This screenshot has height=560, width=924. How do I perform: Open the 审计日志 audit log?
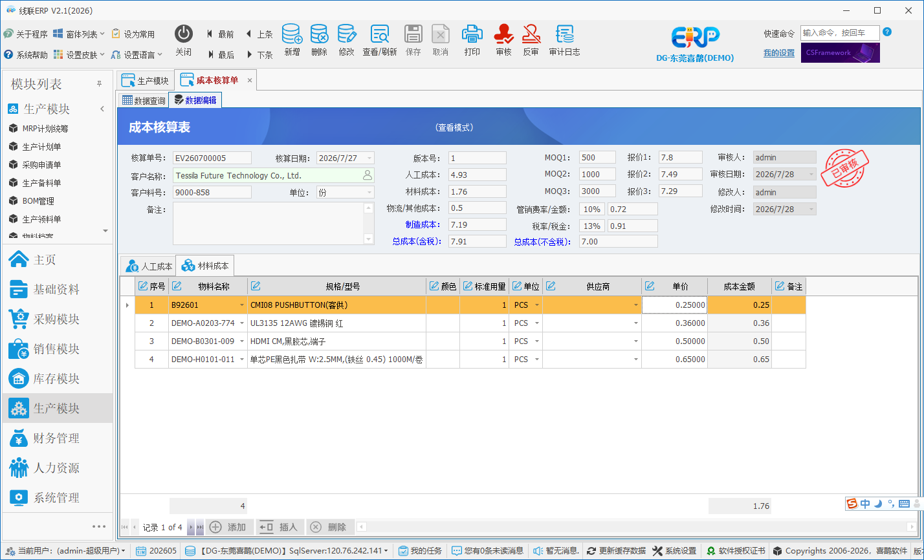coord(564,40)
